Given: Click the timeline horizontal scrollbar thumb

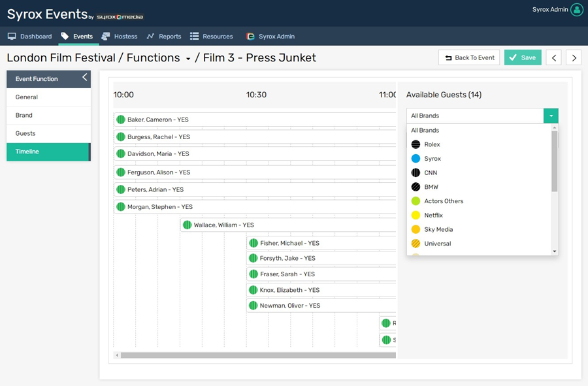Looking at the screenshot, I should (x=258, y=355).
